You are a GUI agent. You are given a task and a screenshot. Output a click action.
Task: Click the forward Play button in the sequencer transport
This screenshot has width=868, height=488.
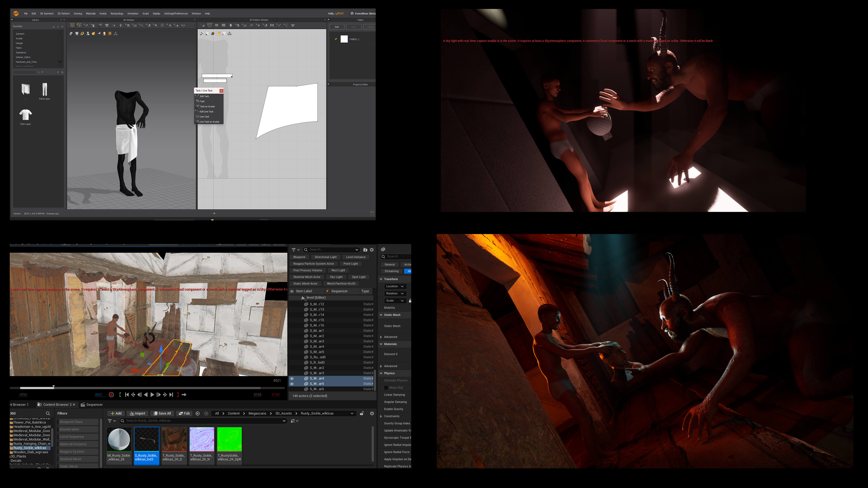[152, 395]
